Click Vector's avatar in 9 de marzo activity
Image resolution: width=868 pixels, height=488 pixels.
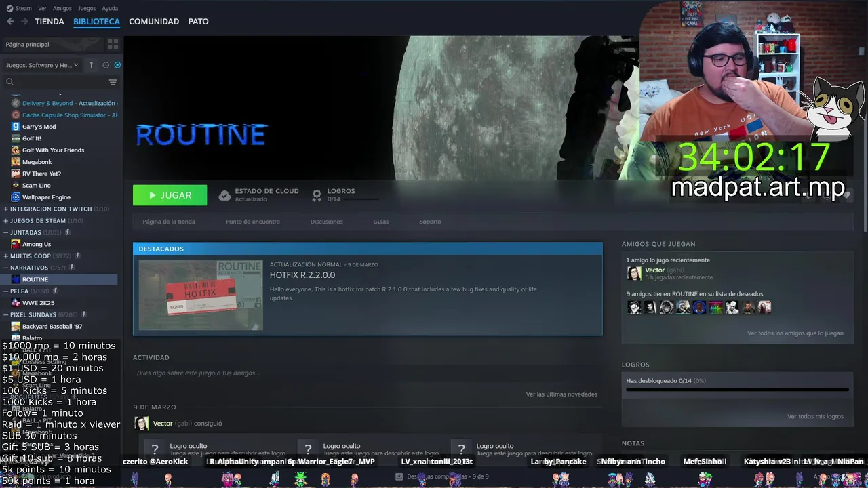[x=142, y=424]
